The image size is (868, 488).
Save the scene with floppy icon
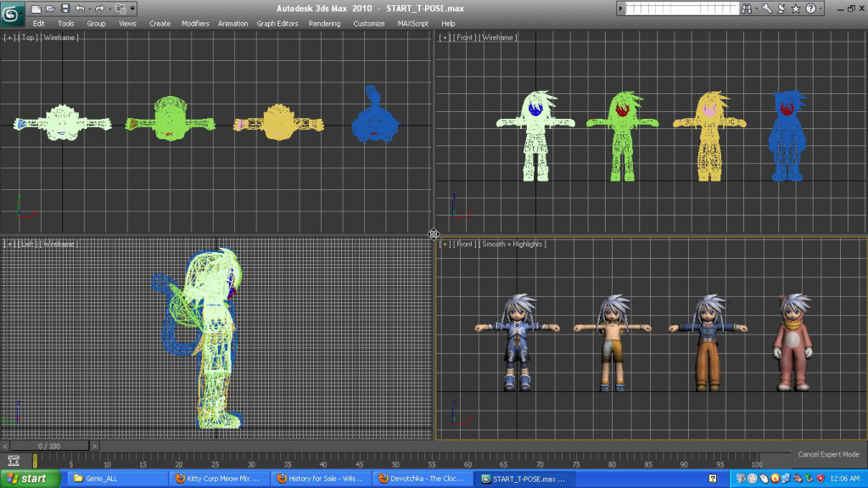pyautogui.click(x=65, y=8)
